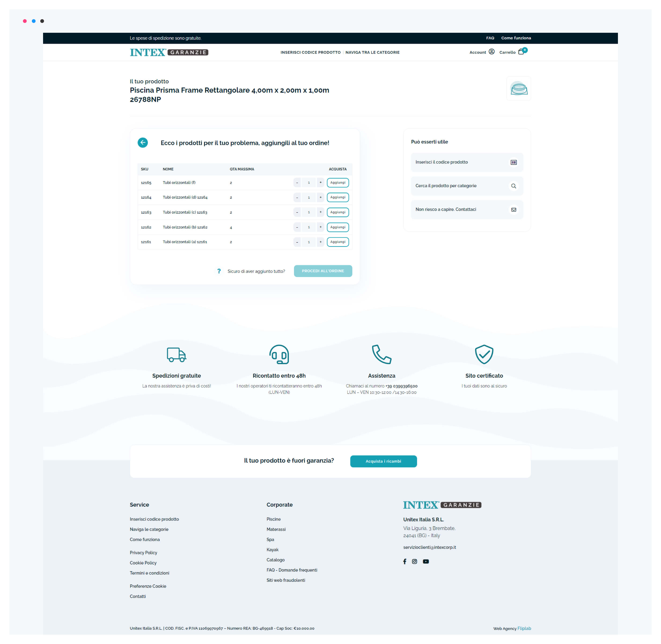The height and width of the screenshot is (644, 661).
Task: Click quantity field for SKU 12162
Action: click(x=309, y=227)
